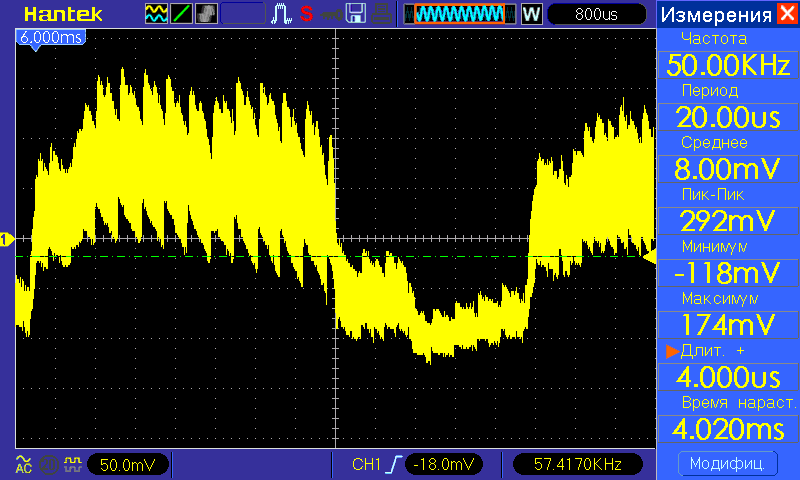
Task: Select the Частота 50.00KHz measurement
Action: 727,66
